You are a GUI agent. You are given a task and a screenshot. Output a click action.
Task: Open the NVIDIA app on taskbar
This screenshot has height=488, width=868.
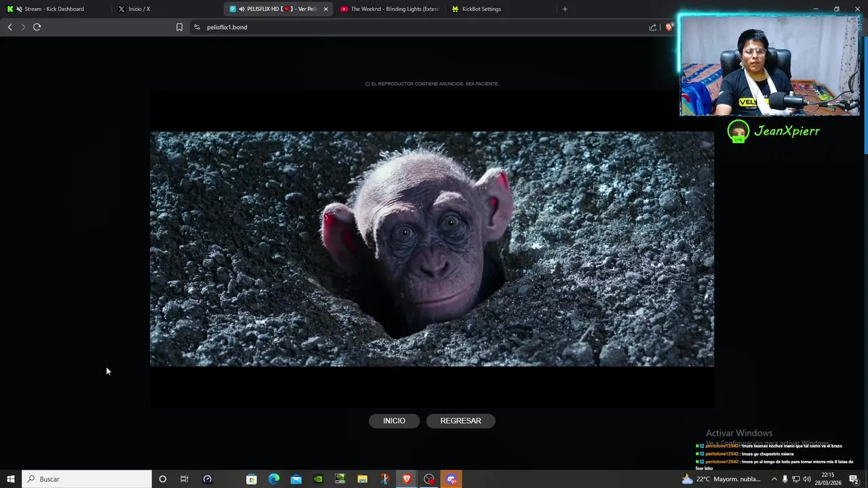tap(318, 479)
